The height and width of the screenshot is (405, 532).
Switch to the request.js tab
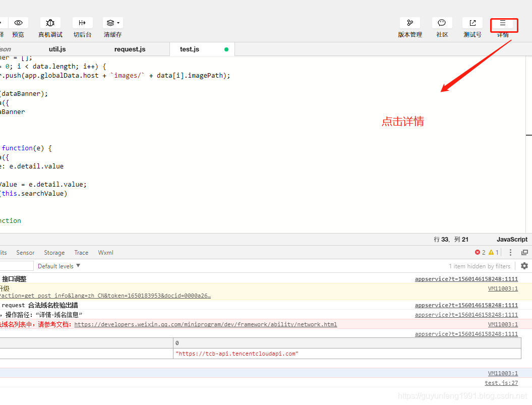(x=130, y=49)
